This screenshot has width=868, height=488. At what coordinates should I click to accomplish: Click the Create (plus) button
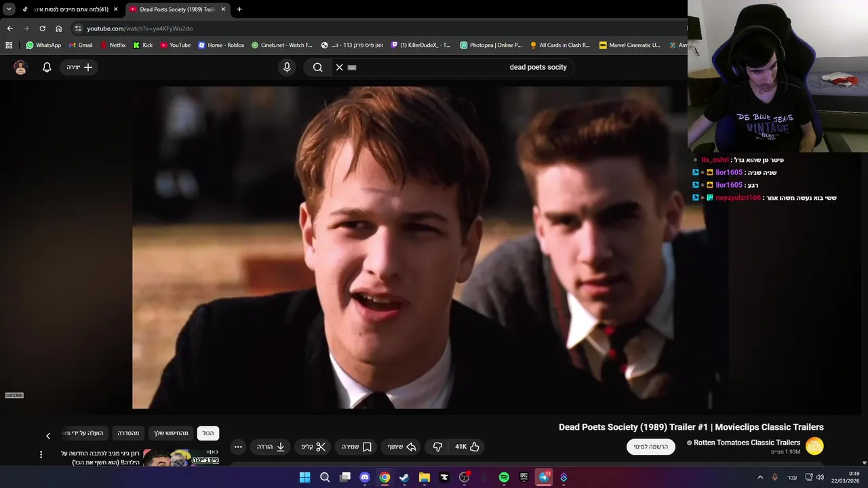(79, 67)
